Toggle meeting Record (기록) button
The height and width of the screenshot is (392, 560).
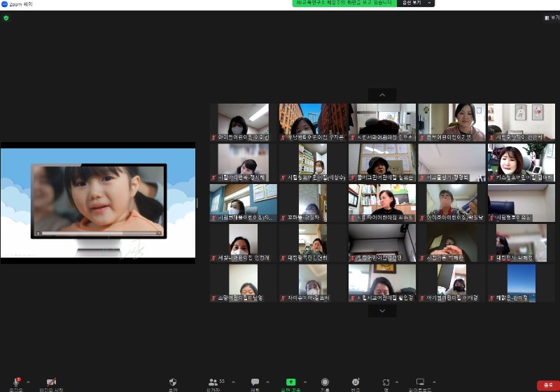[x=325, y=383]
